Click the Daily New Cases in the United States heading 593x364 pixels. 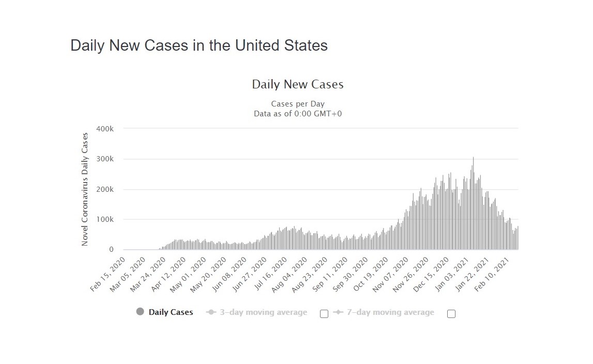[199, 45]
